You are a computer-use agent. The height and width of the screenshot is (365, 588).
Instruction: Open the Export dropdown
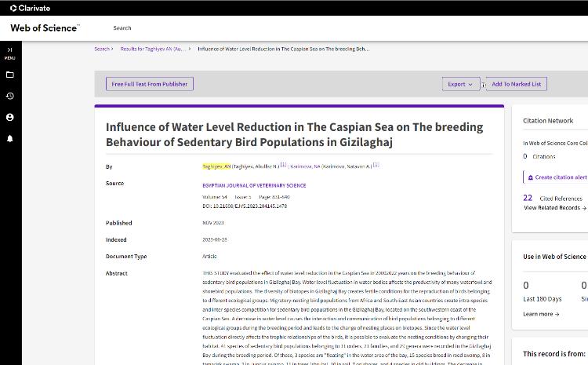pyautogui.click(x=461, y=84)
